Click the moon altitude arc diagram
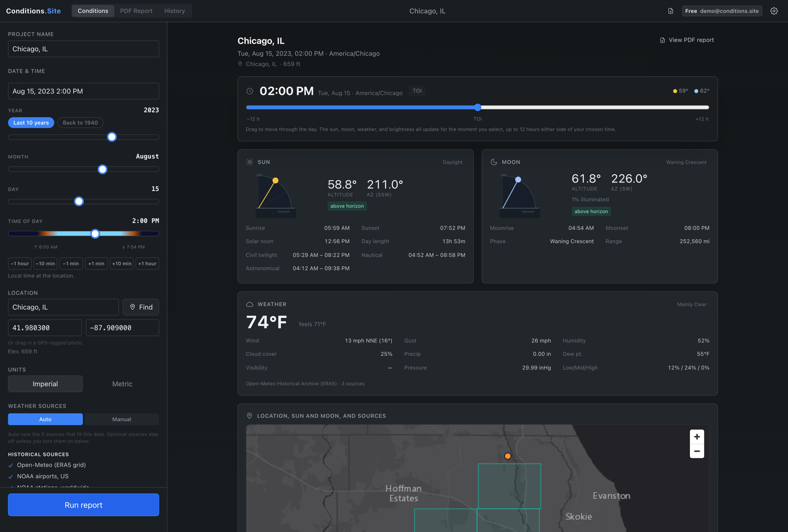788x532 pixels. click(520, 195)
